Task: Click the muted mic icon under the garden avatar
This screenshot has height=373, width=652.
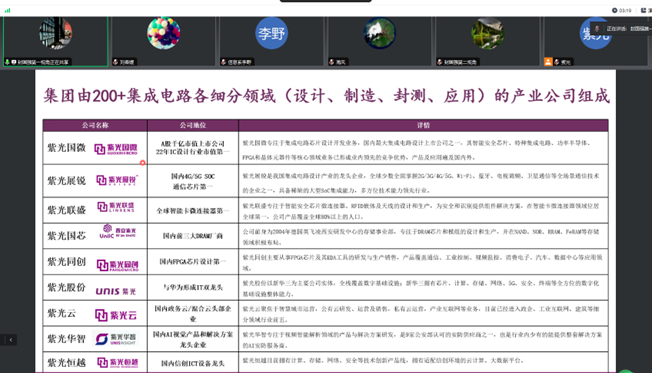Action: [440, 62]
